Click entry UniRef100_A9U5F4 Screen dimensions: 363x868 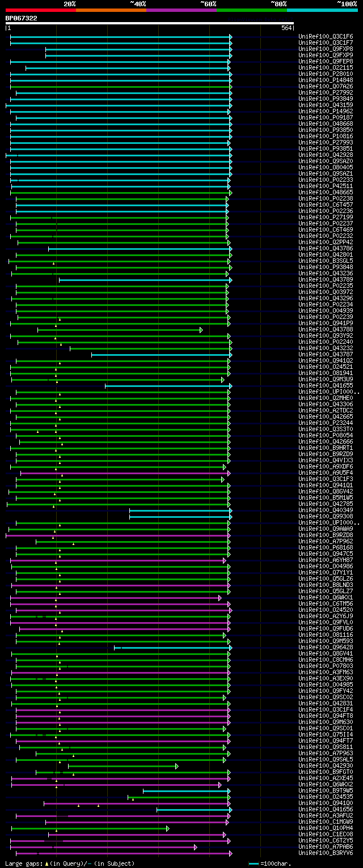[x=326, y=473]
